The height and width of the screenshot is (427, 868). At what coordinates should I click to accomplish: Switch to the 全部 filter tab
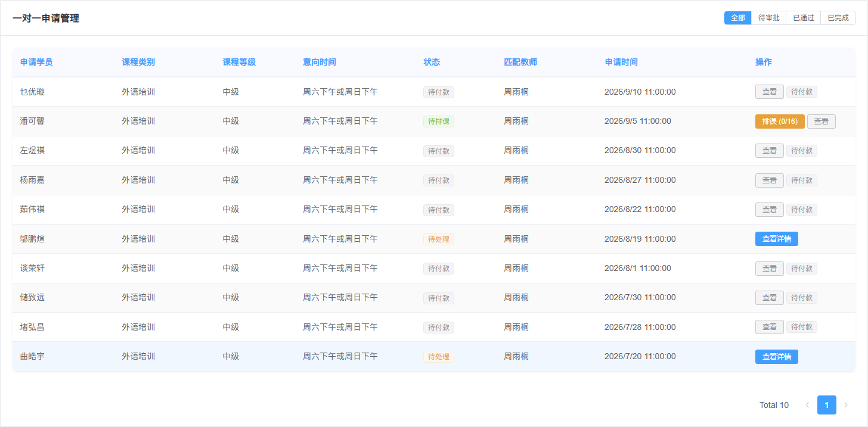point(738,18)
